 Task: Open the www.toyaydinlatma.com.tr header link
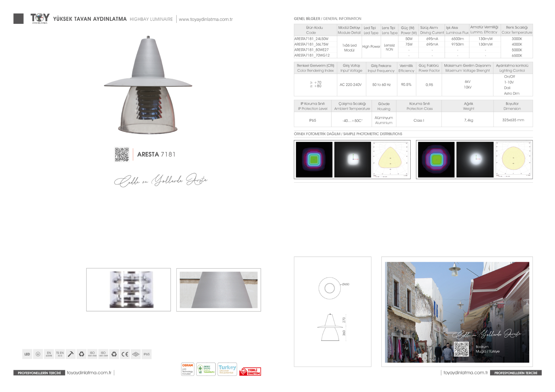click(x=206, y=19)
